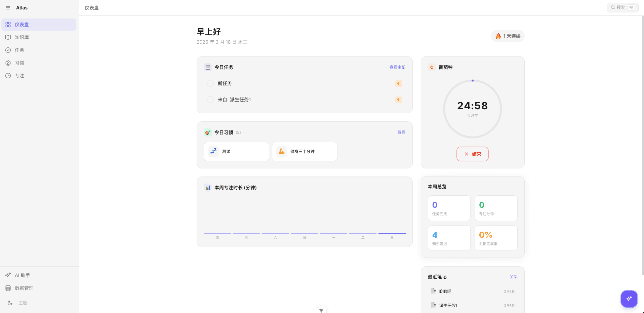Open the 管理 link for habits
This screenshot has width=644, height=313.
click(x=401, y=132)
